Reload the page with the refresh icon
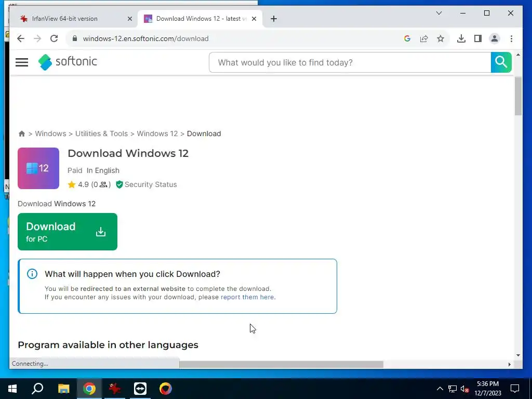 point(54,38)
